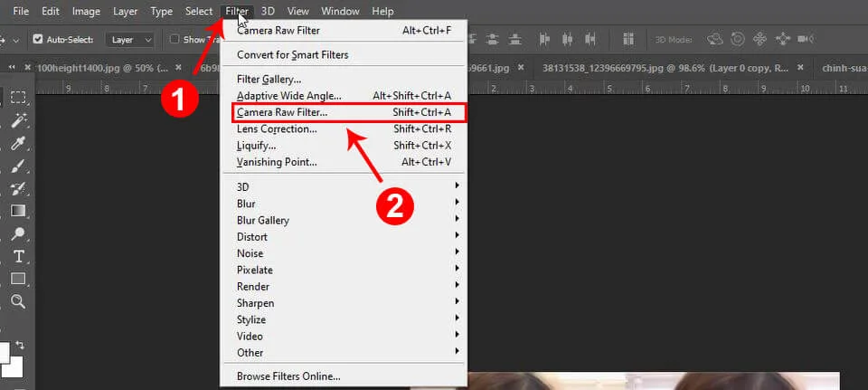Select the History Brush tool
868x390 pixels.
[18, 188]
